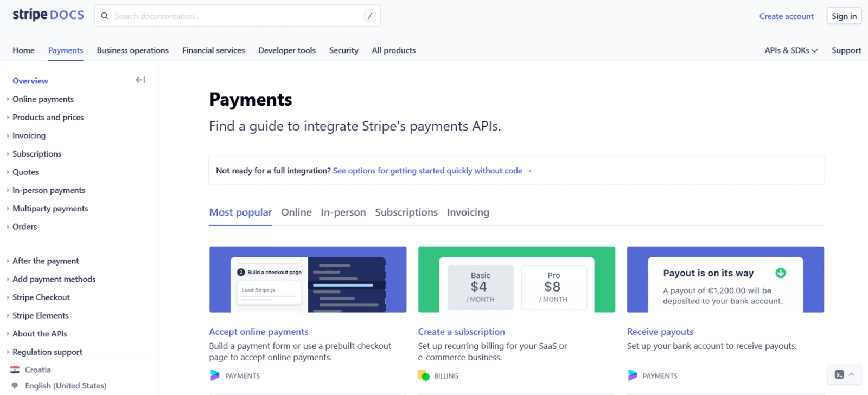
Task: Click the Sign in button
Action: coord(844,16)
